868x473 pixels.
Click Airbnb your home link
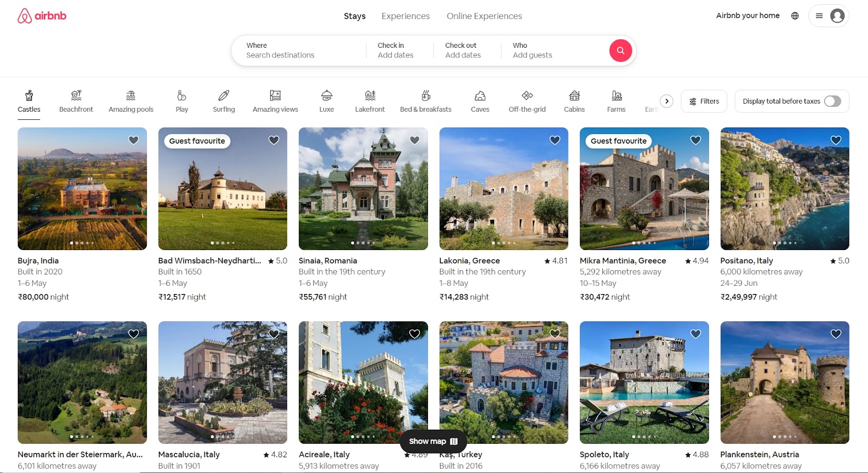click(x=748, y=16)
